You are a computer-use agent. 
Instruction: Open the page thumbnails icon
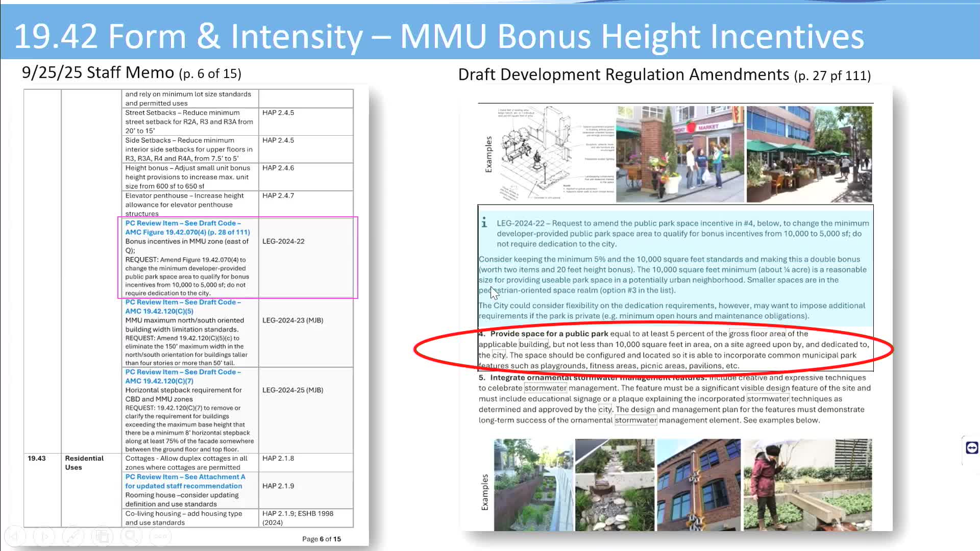(x=103, y=536)
